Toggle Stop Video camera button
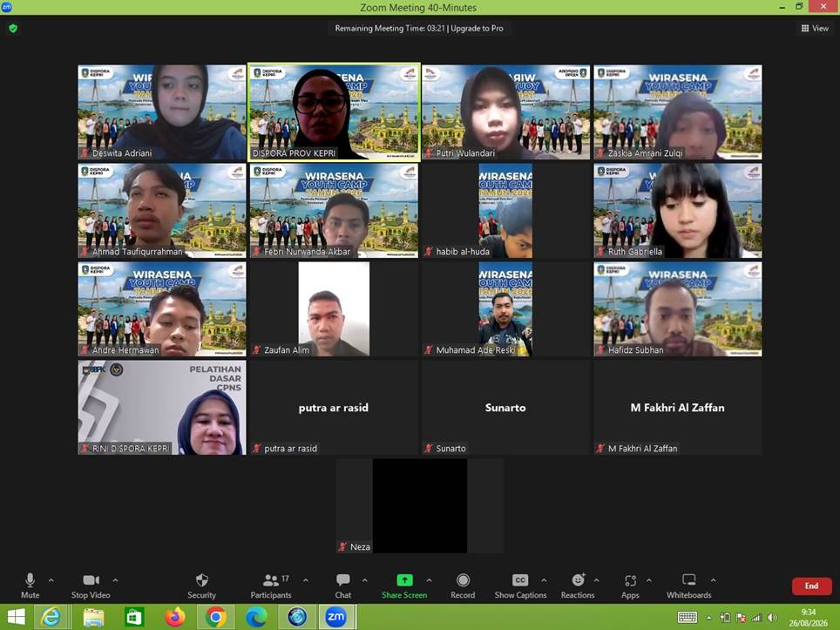This screenshot has height=630, width=840. tap(91, 586)
